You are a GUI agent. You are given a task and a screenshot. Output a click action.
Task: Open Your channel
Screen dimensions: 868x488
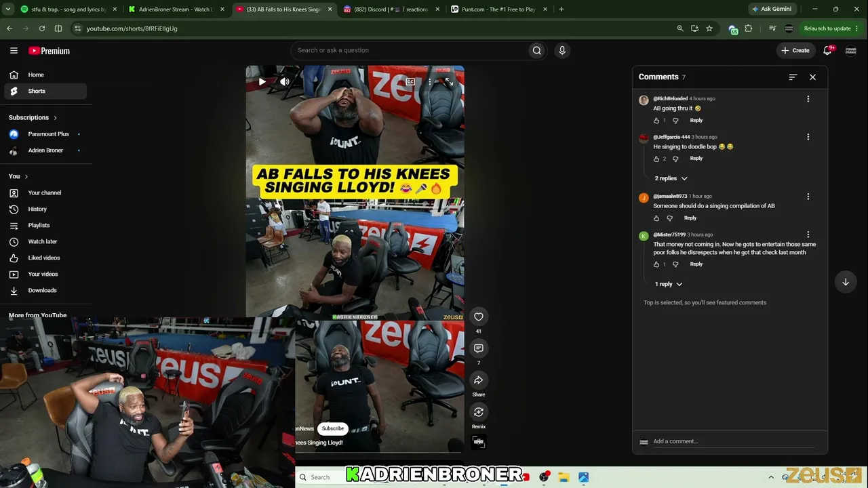(45, 192)
